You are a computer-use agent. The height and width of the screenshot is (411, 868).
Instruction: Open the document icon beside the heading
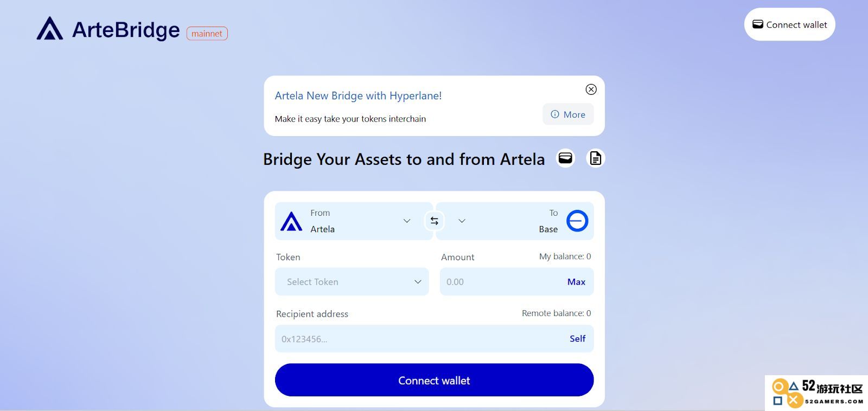[x=596, y=158]
